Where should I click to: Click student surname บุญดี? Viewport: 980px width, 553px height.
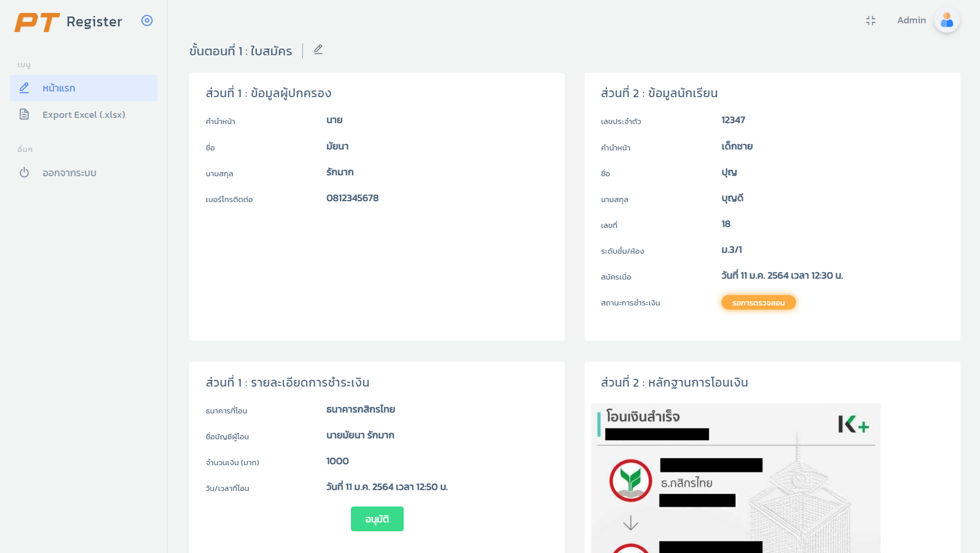tap(732, 198)
